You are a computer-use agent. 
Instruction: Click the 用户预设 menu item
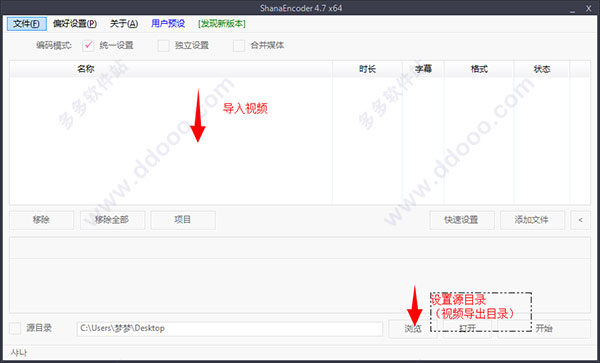(168, 24)
